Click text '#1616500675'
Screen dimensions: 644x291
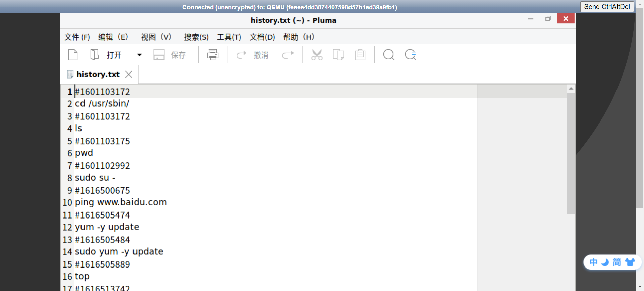click(x=102, y=190)
